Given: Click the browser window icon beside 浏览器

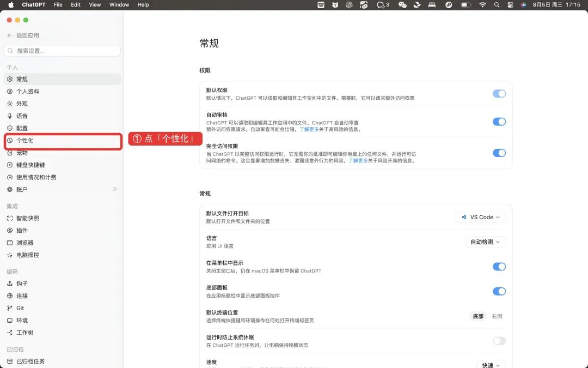Looking at the screenshot, I should (x=10, y=243).
